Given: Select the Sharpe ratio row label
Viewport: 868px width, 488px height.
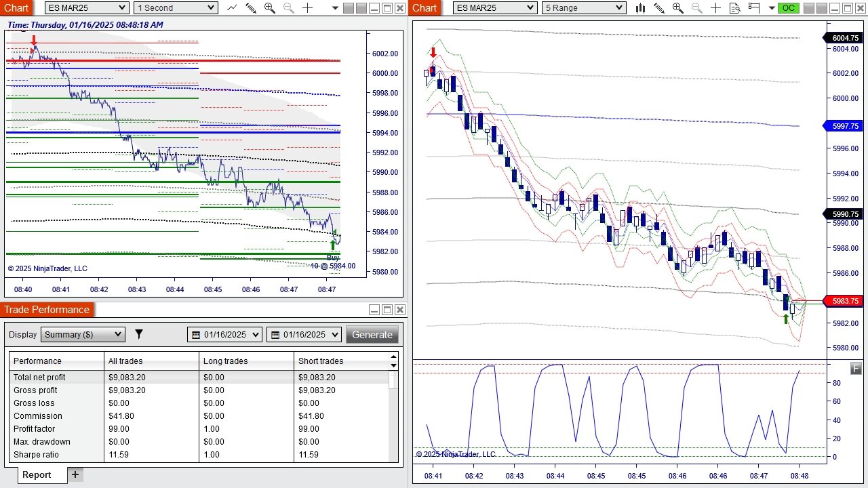Looking at the screenshot, I should click(36, 455).
